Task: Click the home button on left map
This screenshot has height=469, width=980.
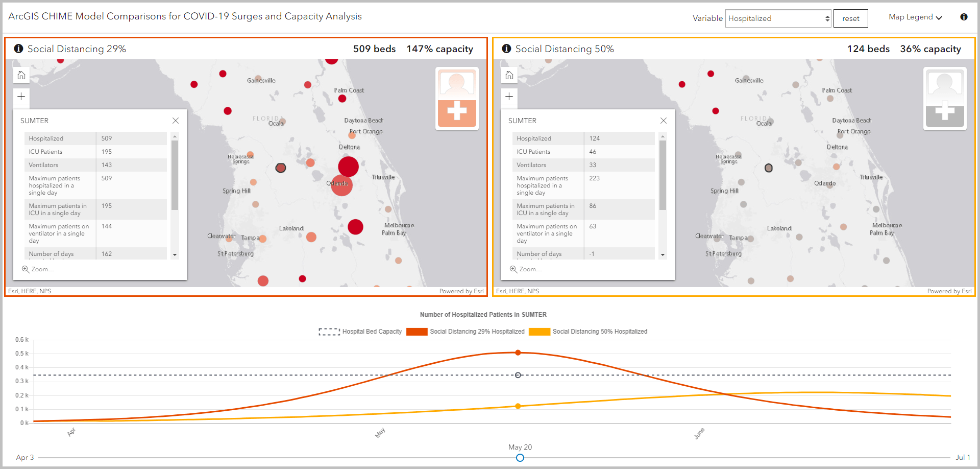Action: 21,76
